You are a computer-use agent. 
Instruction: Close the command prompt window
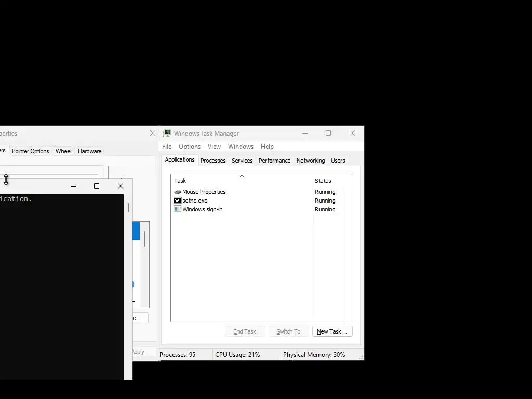121,186
